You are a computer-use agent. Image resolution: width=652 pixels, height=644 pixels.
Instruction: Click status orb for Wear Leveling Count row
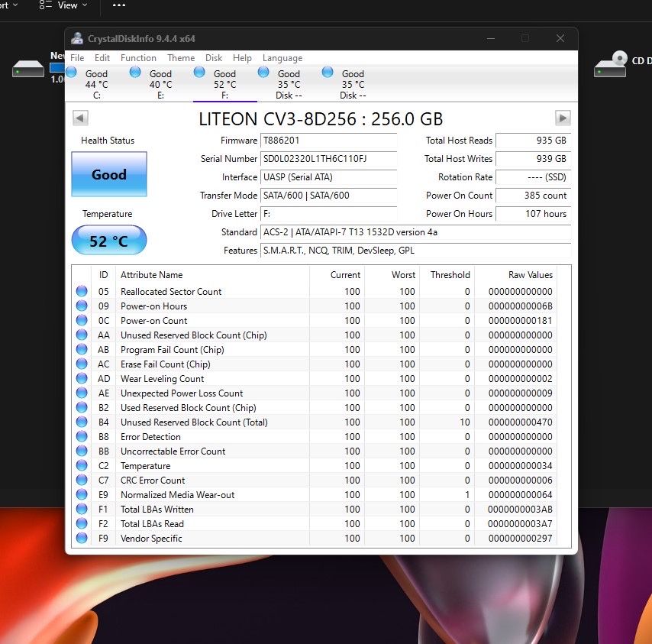[82, 377]
